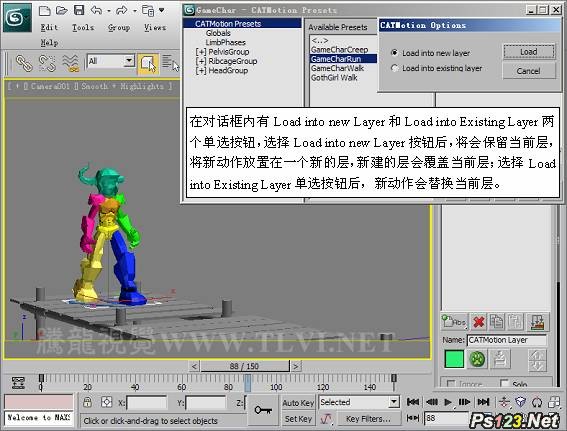Step time slider back with the < arrow
Image resolution: width=567 pixels, height=431 pixels.
[x=194, y=366]
